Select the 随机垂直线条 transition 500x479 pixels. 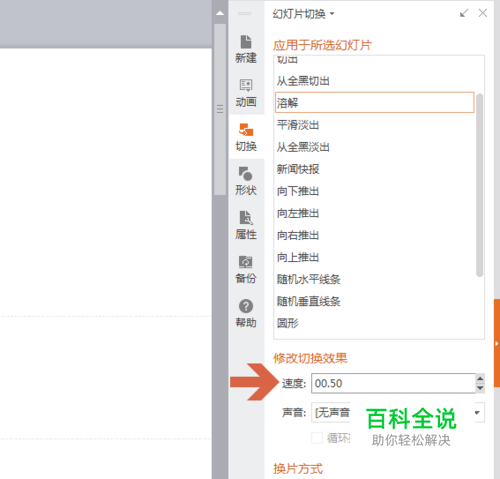(375, 301)
